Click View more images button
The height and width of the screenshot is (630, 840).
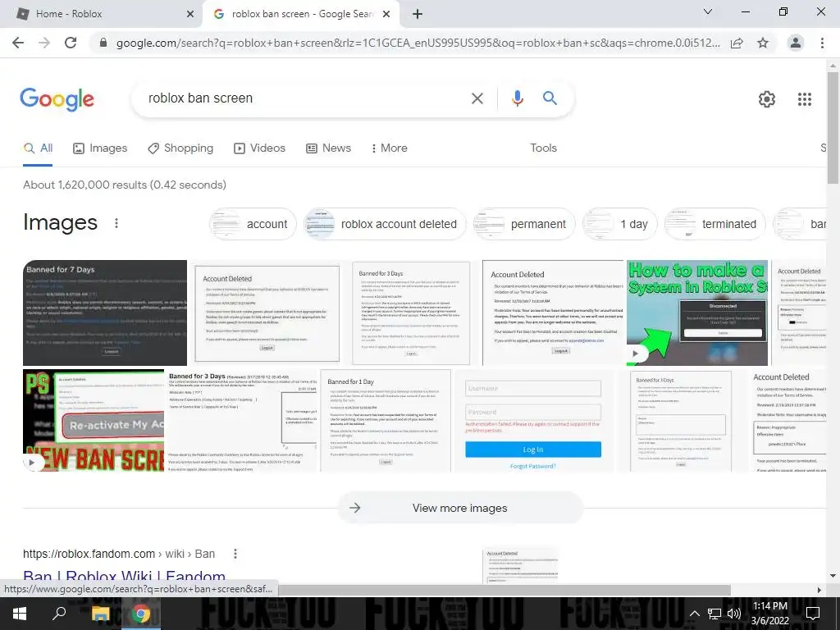tap(460, 508)
